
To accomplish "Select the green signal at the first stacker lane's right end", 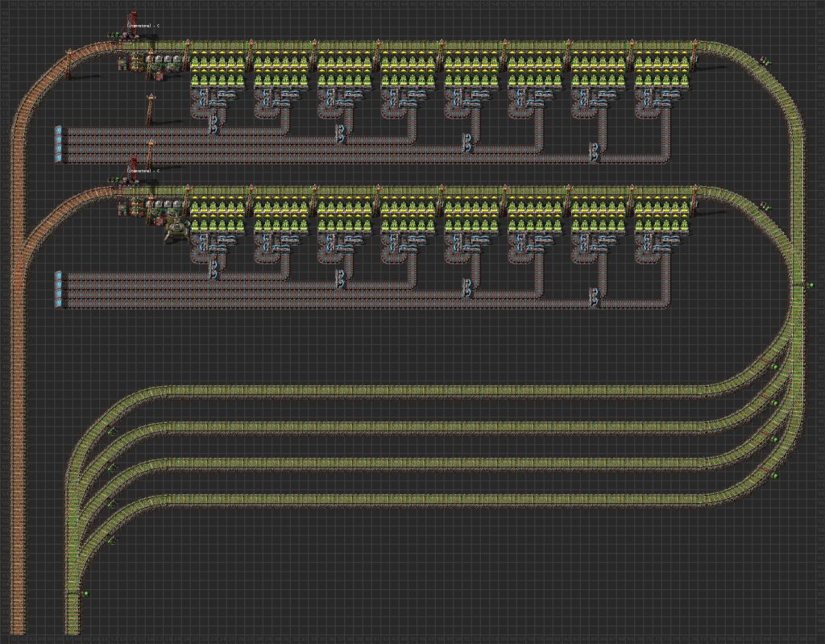I will coord(774,367).
